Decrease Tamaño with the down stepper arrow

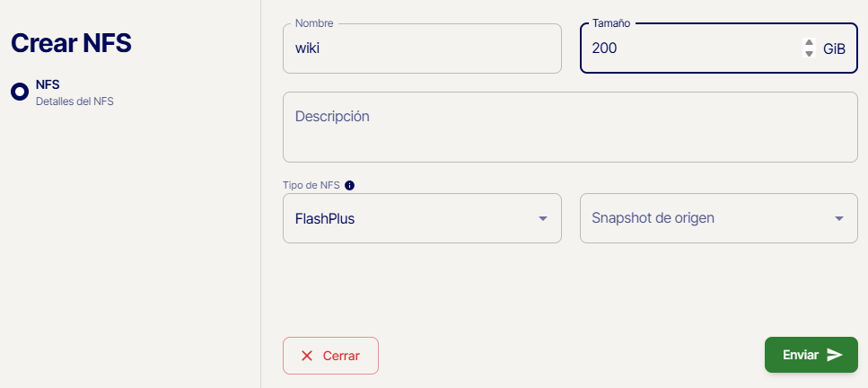pos(809,54)
